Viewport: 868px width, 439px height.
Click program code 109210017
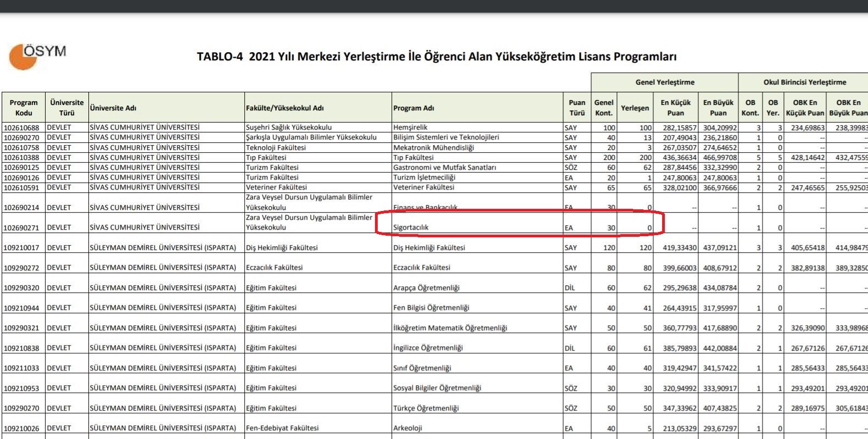click(21, 248)
